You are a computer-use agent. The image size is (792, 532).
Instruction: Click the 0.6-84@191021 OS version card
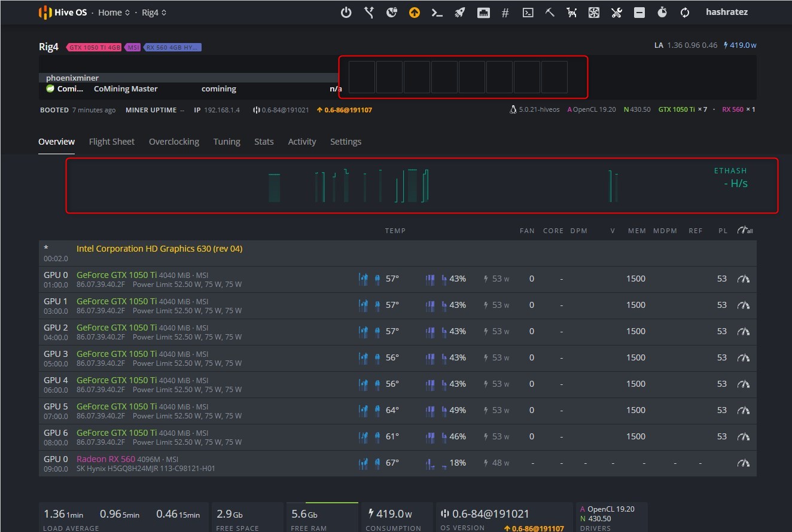coord(504,517)
